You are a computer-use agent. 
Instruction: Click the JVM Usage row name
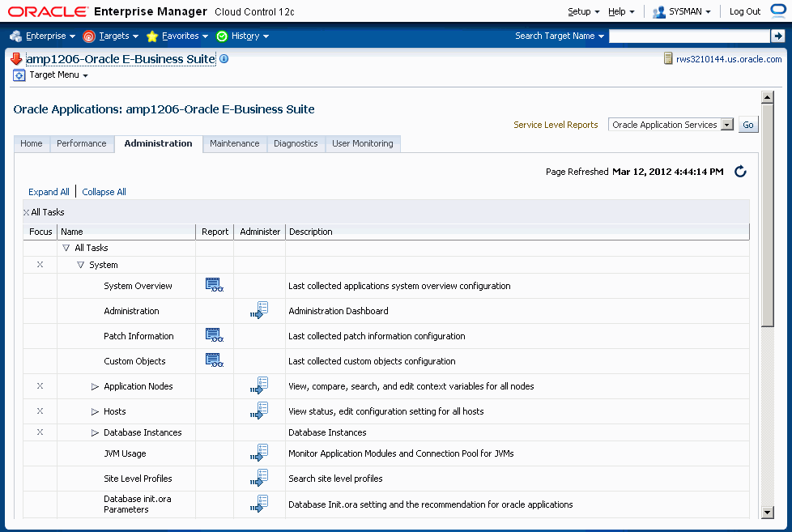[125, 453]
